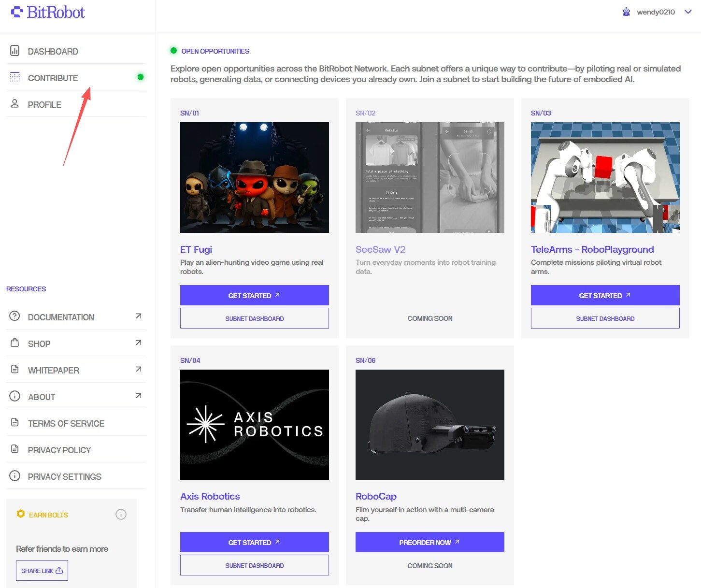Screen dimensions: 701x588
Task: Click the Contribute dotted grid icon
Action: (15, 77)
